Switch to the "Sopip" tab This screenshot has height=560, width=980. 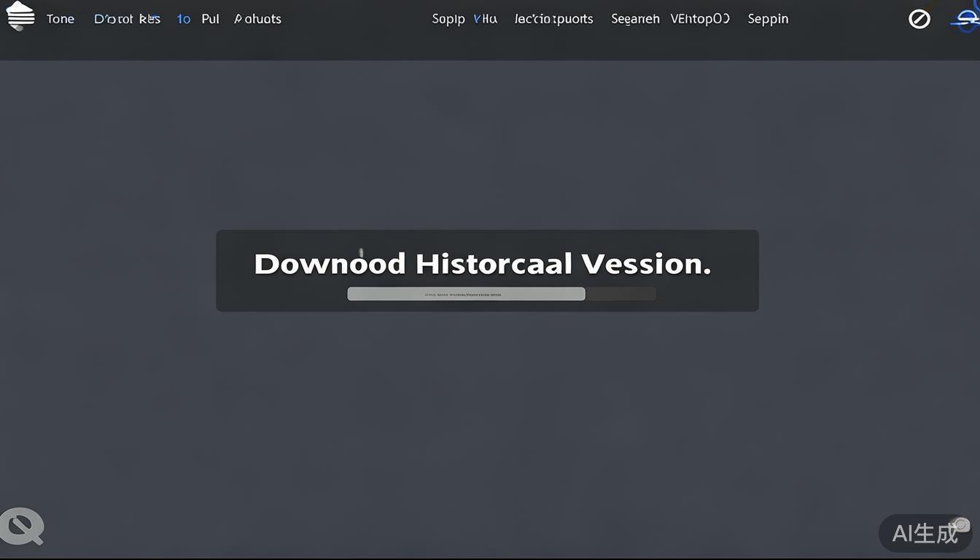pyautogui.click(x=448, y=19)
